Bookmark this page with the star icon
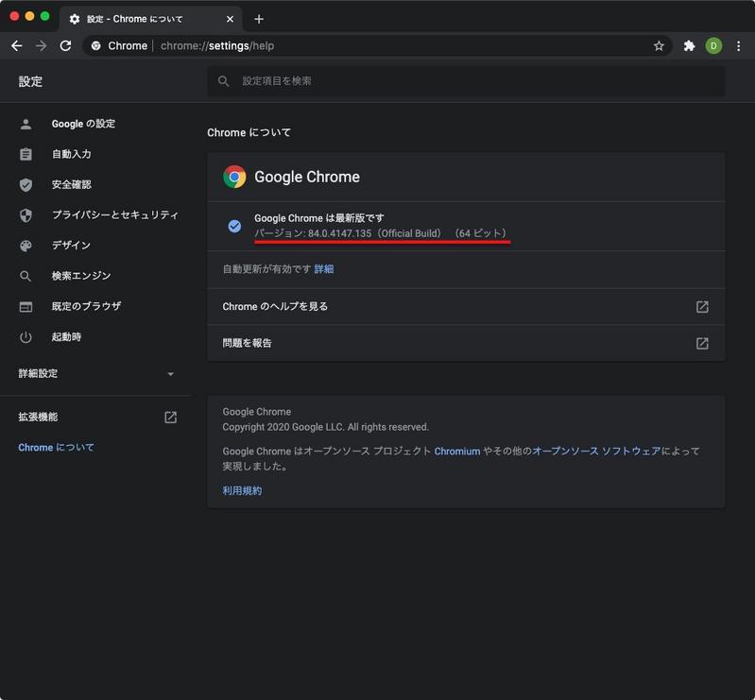 659,45
